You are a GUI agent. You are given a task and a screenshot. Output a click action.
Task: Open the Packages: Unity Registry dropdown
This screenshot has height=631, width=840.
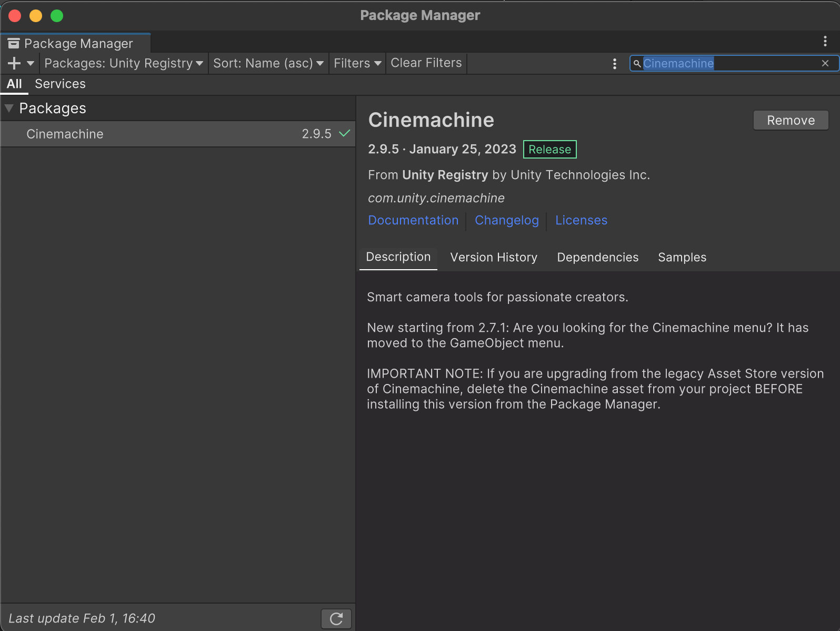point(124,63)
